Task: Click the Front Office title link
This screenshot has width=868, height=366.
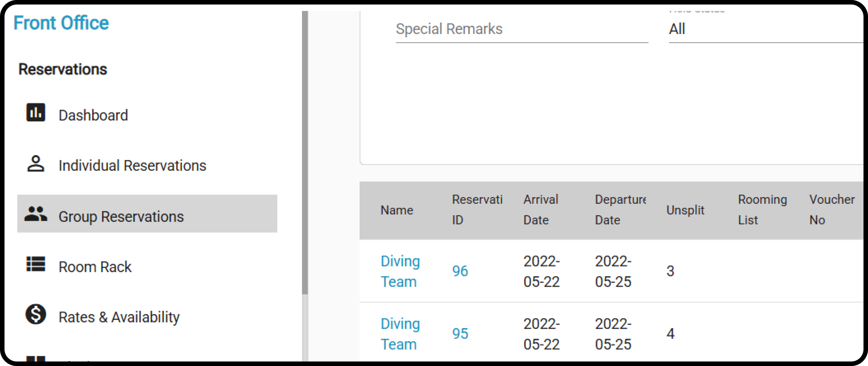Action: click(x=61, y=23)
